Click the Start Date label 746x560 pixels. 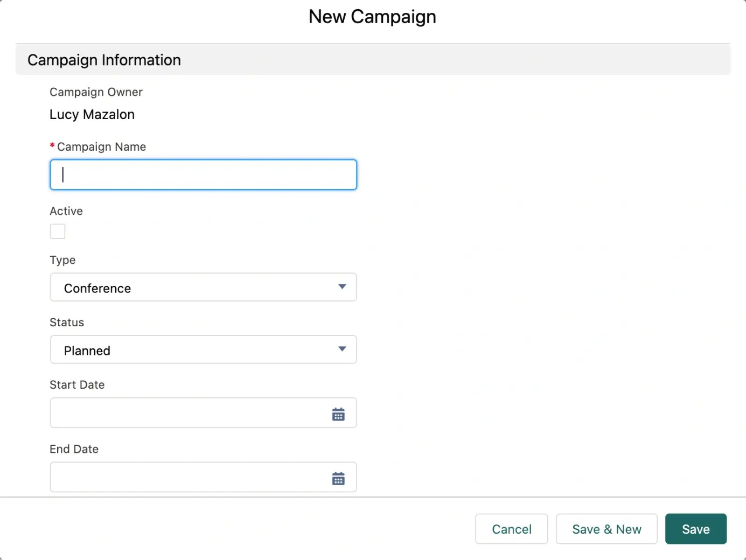(77, 385)
